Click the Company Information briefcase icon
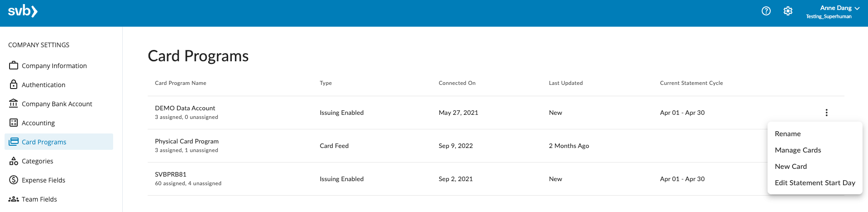 [14, 65]
